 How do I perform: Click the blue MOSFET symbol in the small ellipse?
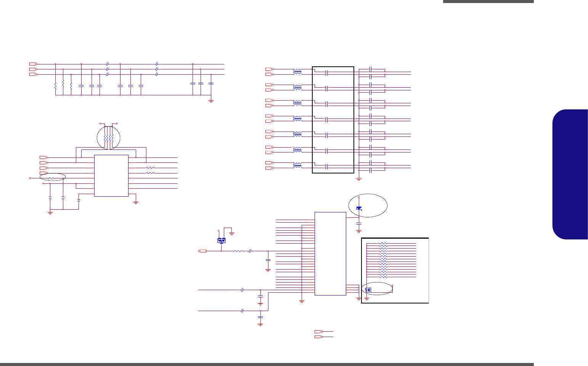[368, 290]
